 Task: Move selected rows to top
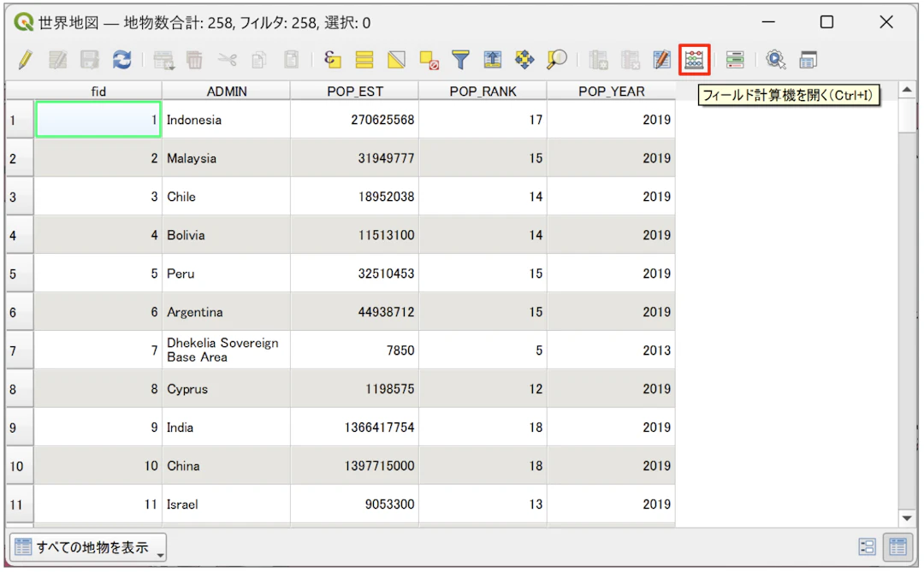(x=493, y=60)
